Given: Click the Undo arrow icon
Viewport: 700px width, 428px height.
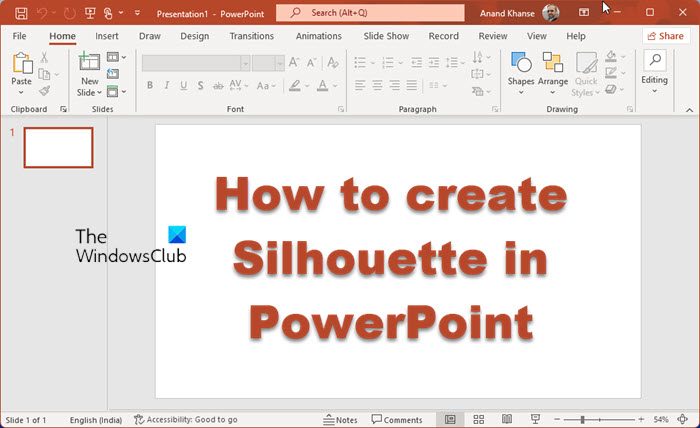Looking at the screenshot, I should (42, 13).
